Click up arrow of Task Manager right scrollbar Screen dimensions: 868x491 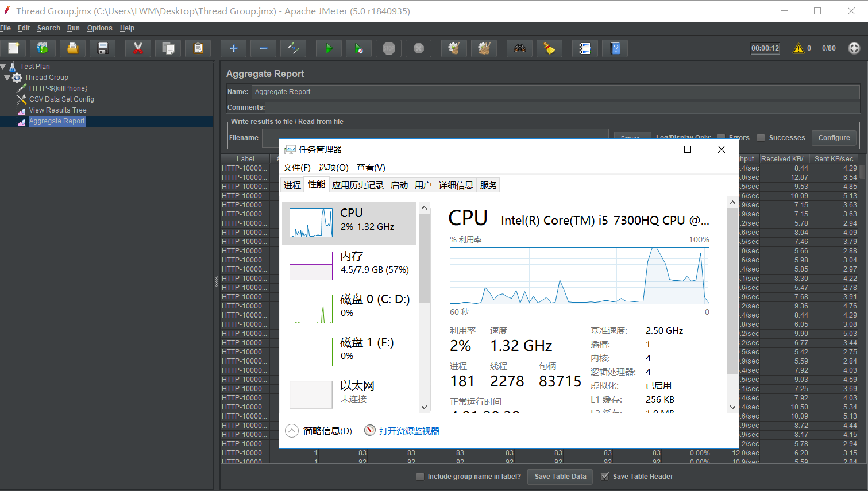732,203
